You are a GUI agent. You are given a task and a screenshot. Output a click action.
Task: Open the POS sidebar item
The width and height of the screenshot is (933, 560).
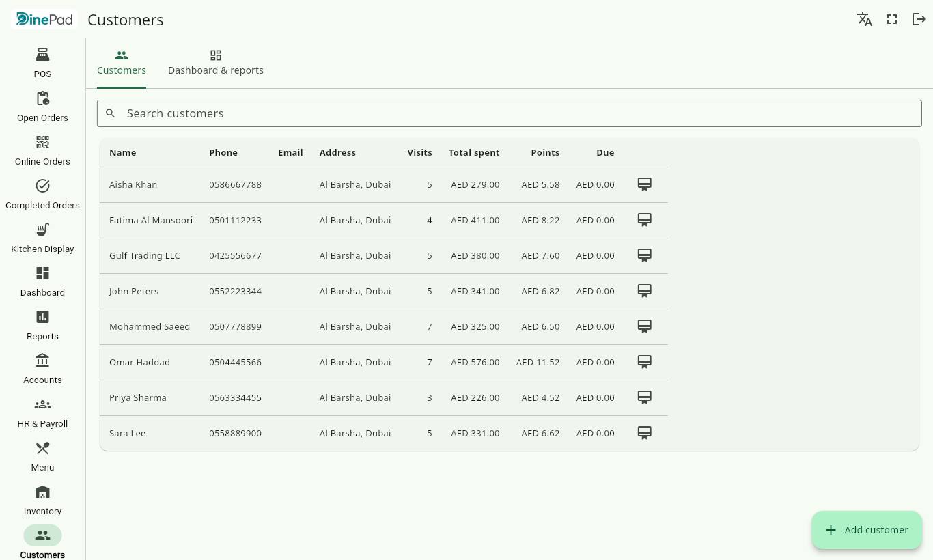42,64
